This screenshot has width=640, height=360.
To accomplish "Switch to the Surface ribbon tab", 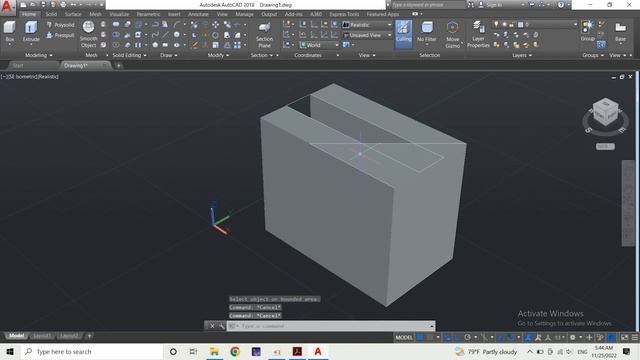I will pos(73,14).
